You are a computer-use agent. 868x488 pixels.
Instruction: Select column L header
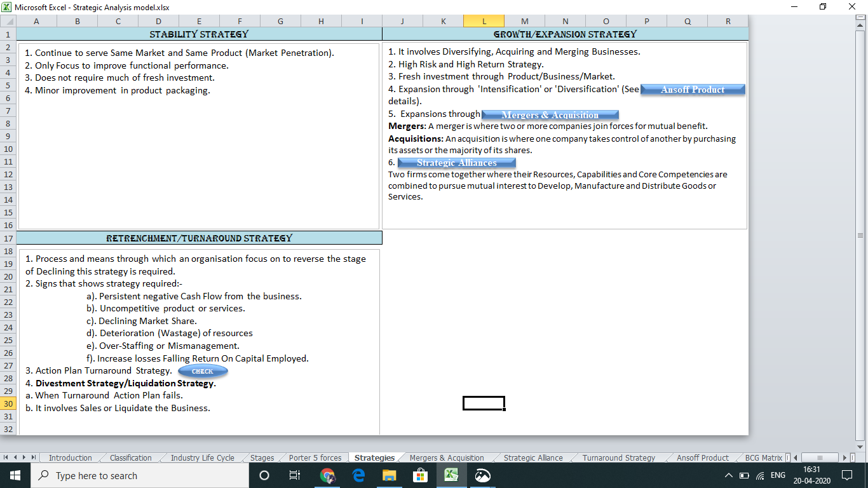click(483, 20)
